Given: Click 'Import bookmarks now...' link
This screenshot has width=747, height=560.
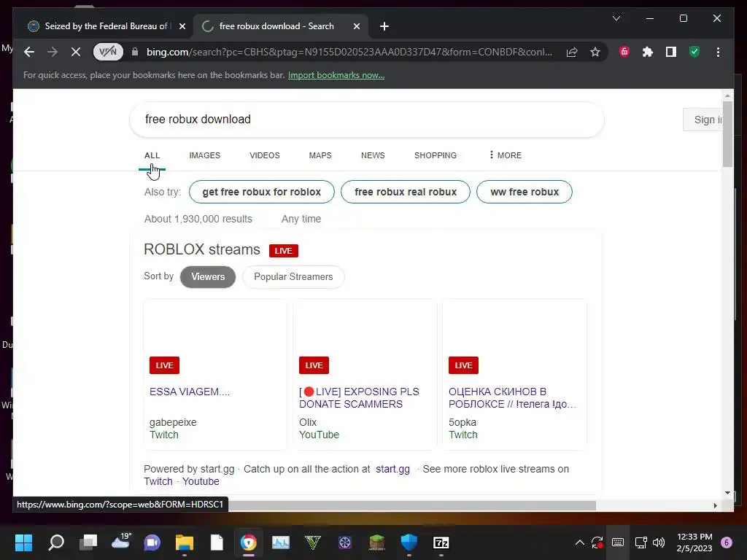Looking at the screenshot, I should pyautogui.click(x=336, y=75).
